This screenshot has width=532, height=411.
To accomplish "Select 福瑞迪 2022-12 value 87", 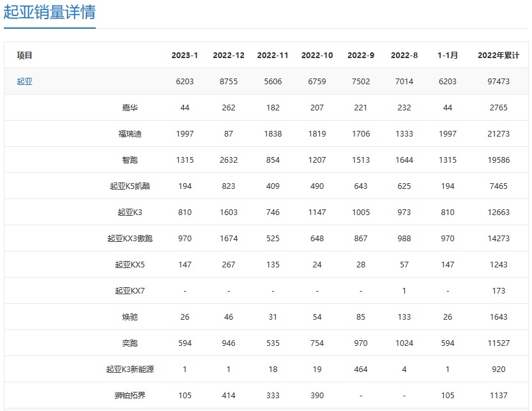I will (229, 133).
